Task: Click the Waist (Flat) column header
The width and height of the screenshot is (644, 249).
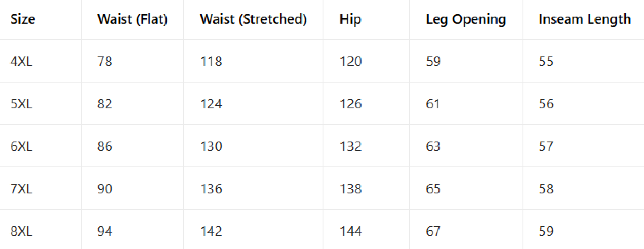Action: [132, 20]
